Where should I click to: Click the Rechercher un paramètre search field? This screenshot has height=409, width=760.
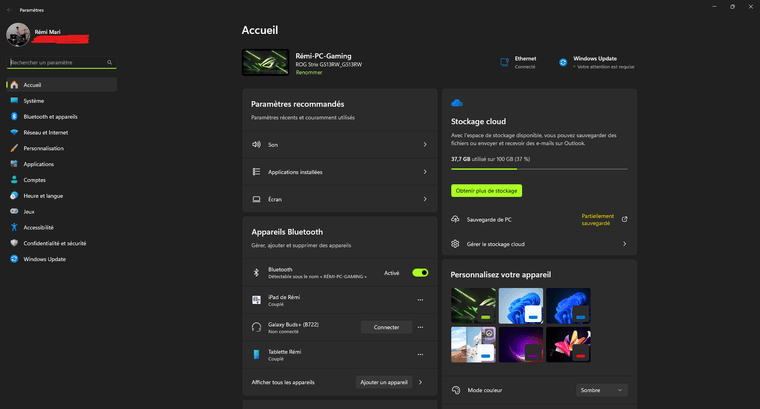60,62
